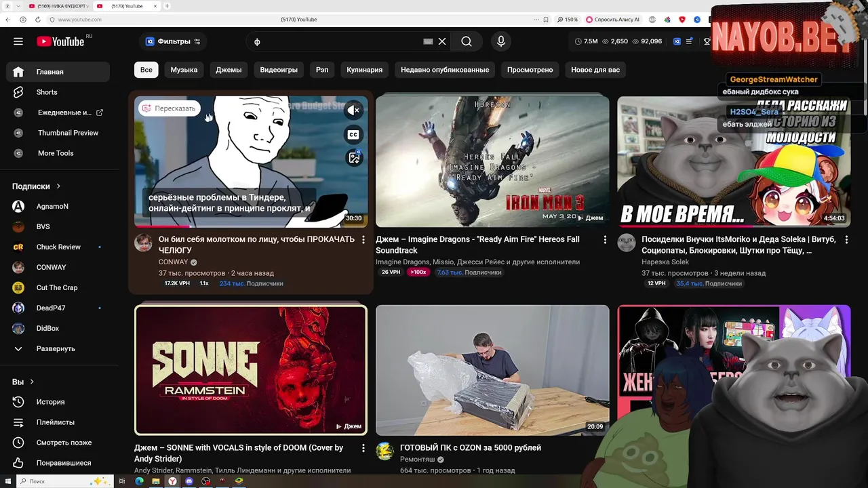The image size is (868, 488).
Task: Click thumbnail image tool icon on preview
Action: (x=353, y=158)
